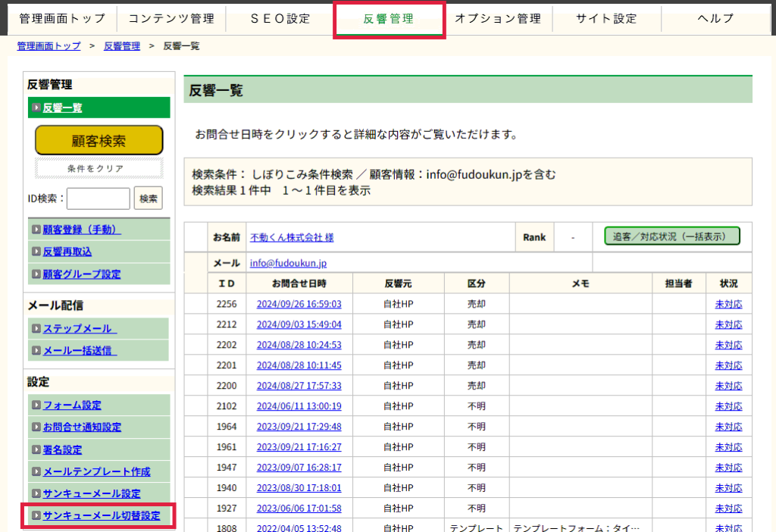The image size is (776, 532).
Task: Click arrow icon next to サンキューメール切替設定
Action: tap(36, 515)
